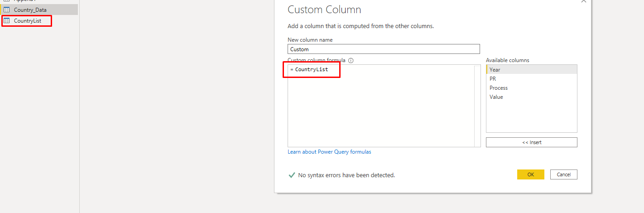Screen dimensions: 644x213
Task: Click OK to confirm custom column
Action: (531, 174)
